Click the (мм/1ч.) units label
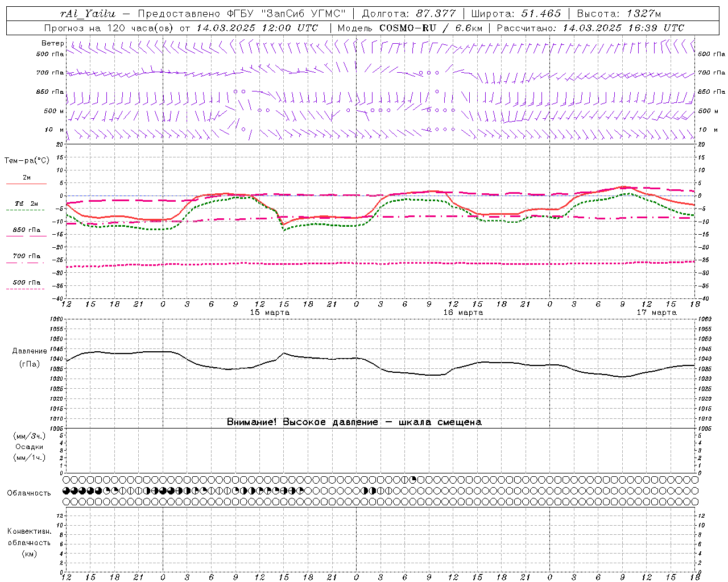Image resolution: width=728 pixels, height=582 pixels. (x=30, y=458)
